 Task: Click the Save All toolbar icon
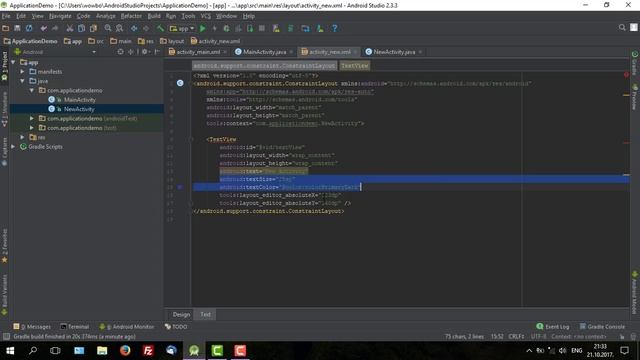(17, 28)
